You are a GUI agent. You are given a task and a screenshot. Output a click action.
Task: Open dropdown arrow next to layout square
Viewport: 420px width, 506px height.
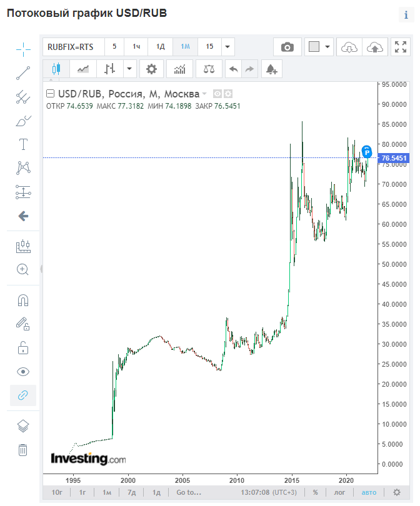pyautogui.click(x=327, y=47)
